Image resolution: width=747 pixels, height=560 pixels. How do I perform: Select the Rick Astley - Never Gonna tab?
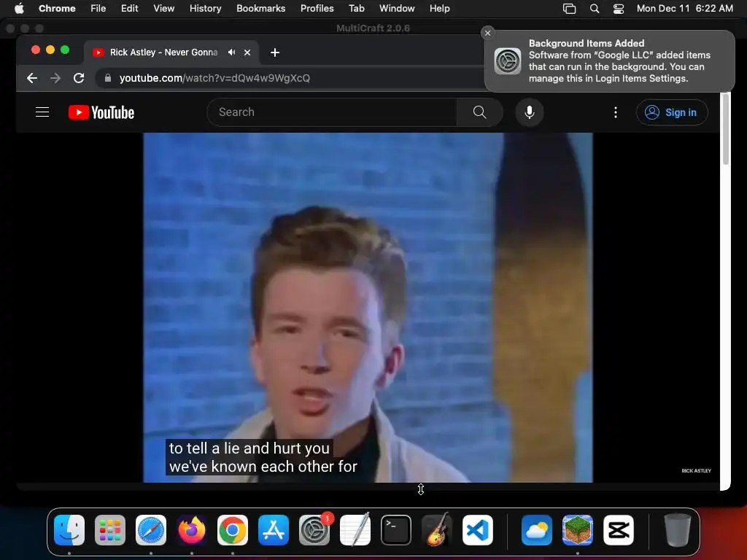[163, 52]
